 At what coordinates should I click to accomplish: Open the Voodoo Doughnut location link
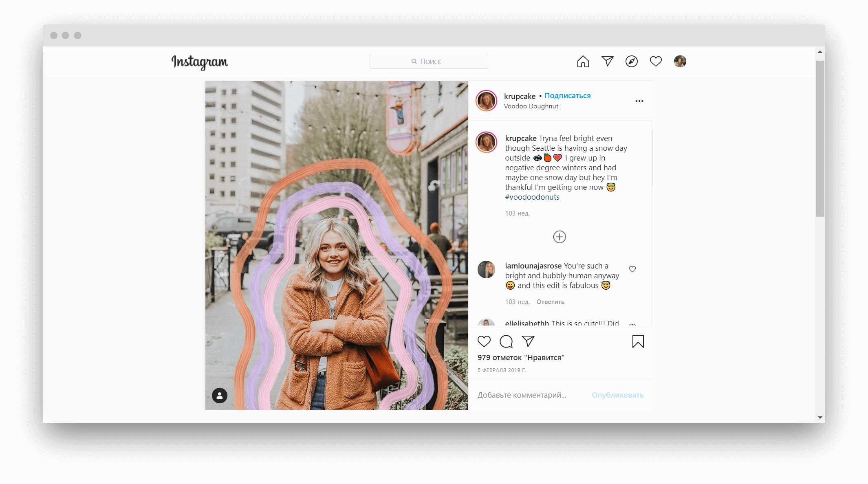coord(531,106)
